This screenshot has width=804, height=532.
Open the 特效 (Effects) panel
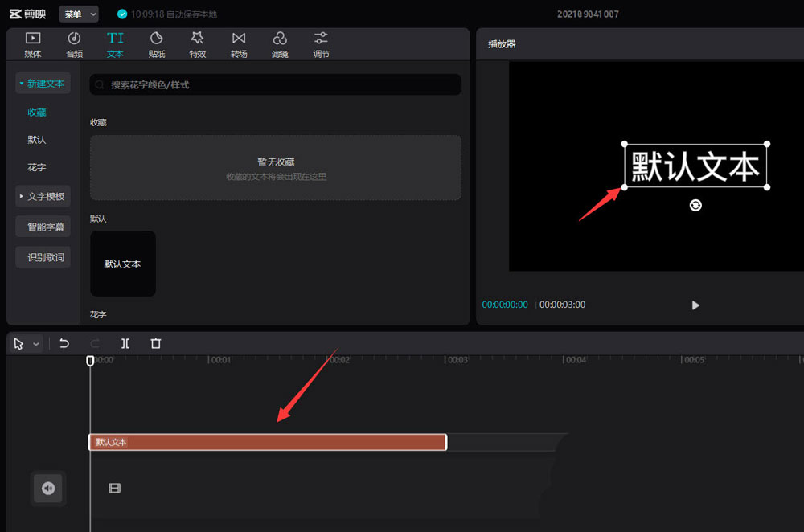pyautogui.click(x=198, y=43)
